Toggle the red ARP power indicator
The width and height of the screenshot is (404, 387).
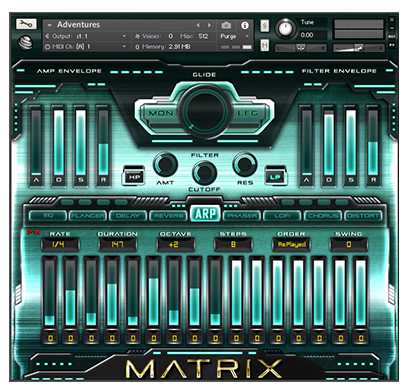pos(33,231)
